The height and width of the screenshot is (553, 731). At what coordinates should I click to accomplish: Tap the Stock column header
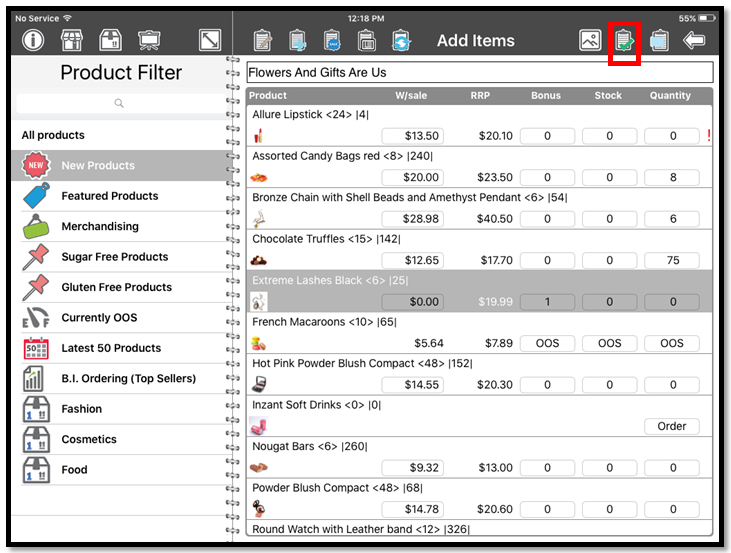pos(608,96)
